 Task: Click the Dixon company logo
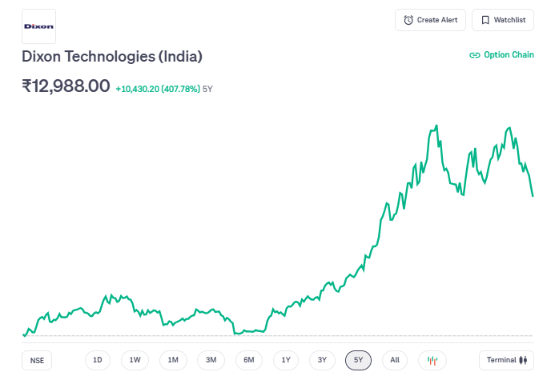(x=38, y=26)
